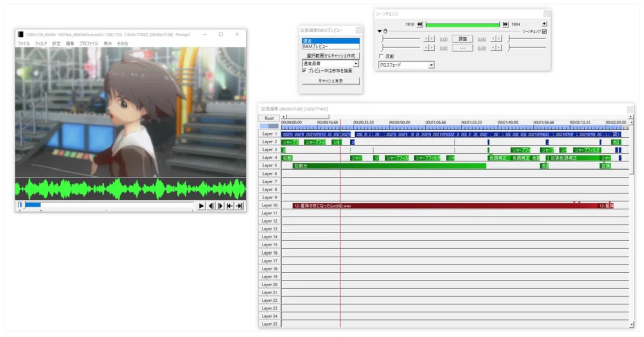Open the フィルタ menu

tap(41, 44)
